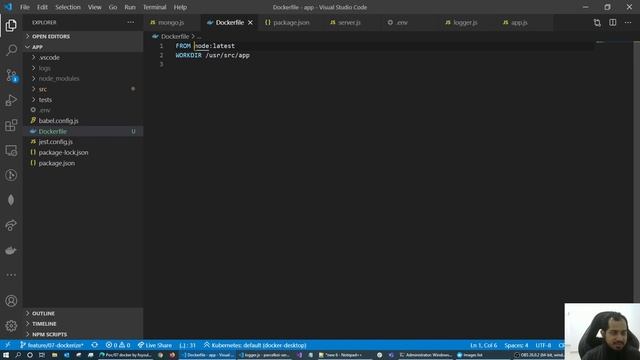Show additional views with the activity bar ellipsis
This screenshot has height=360, width=640.
(x=11, y=275)
